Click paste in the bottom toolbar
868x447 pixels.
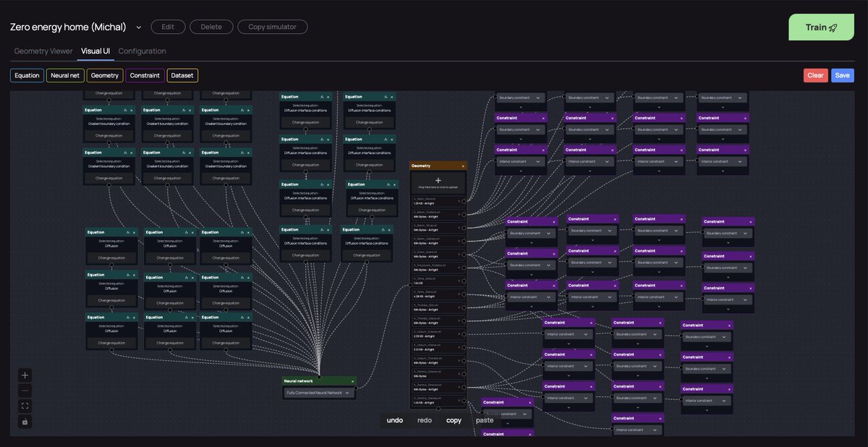(x=485, y=420)
